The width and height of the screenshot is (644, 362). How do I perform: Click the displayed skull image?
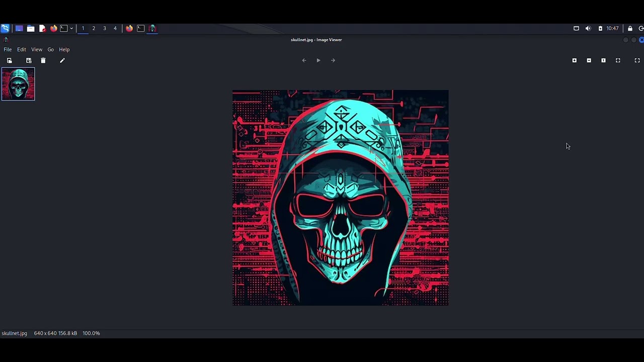click(341, 198)
